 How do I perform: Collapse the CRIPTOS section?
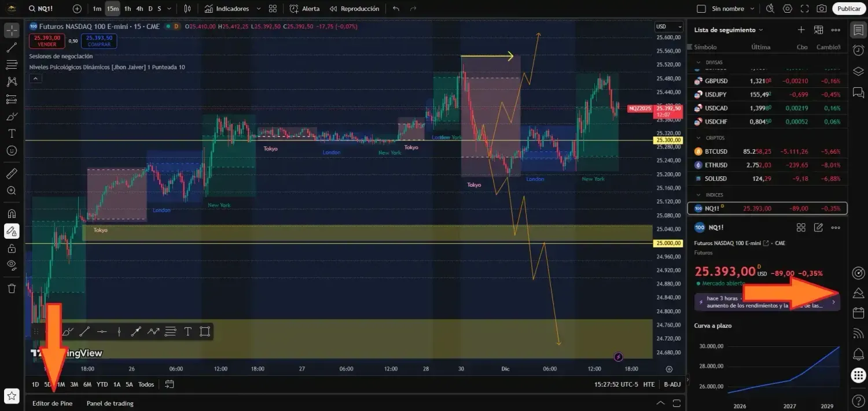point(698,138)
